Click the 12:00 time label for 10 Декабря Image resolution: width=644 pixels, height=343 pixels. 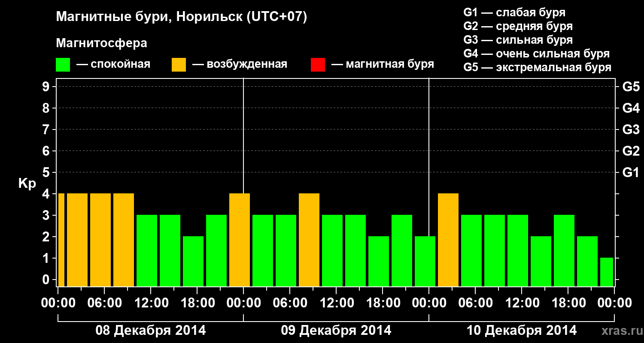[x=522, y=303]
